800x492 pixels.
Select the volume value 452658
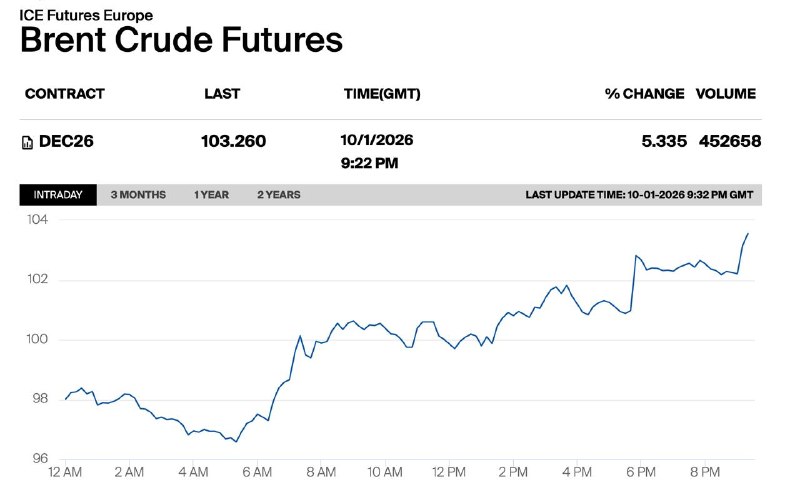pyautogui.click(x=730, y=141)
